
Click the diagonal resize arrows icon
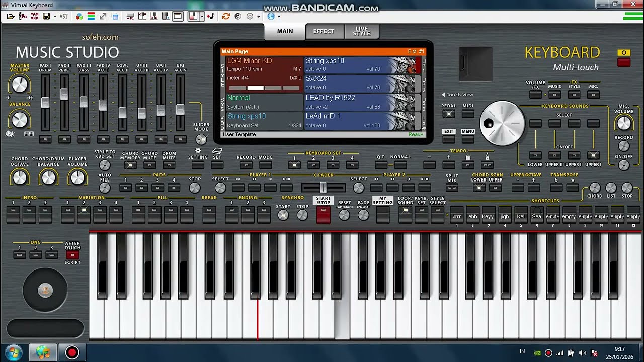click(103, 16)
